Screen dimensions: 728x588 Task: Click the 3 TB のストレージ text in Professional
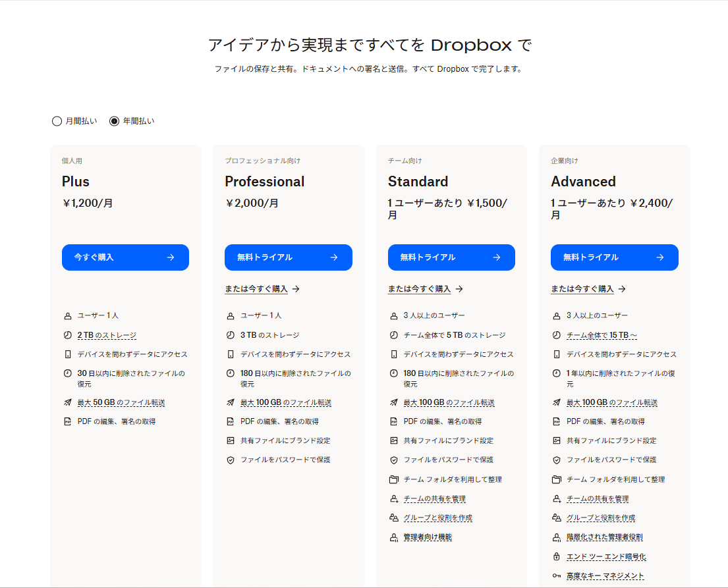269,335
